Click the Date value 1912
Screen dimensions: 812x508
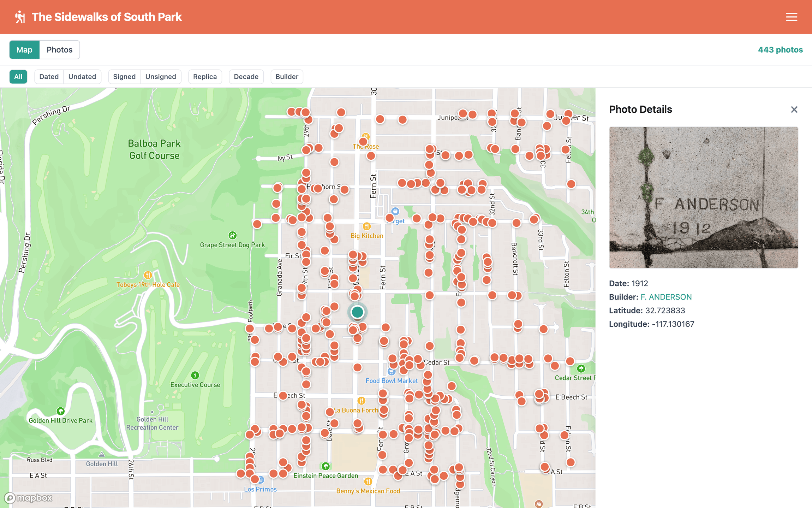coord(639,283)
